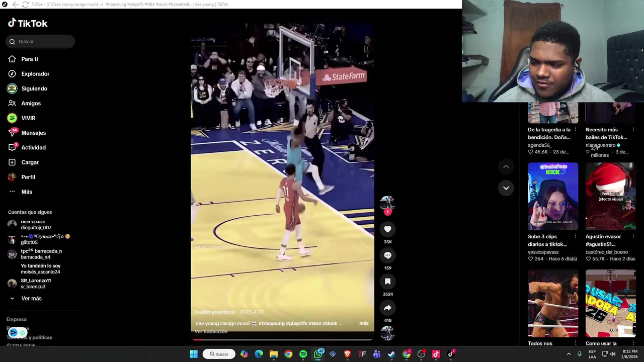Save video with bookmark icon
The height and width of the screenshot is (362, 644).
387,282
